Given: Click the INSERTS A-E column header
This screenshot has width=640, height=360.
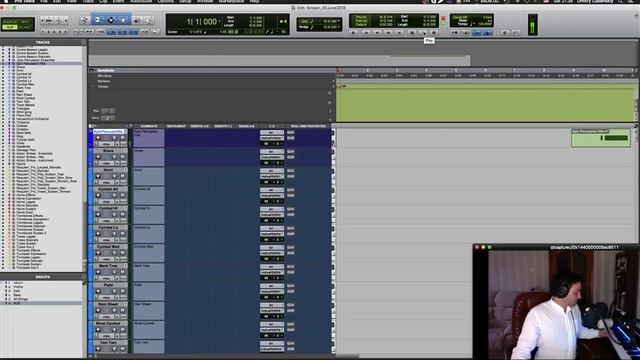Looking at the screenshot, I should (200, 126).
